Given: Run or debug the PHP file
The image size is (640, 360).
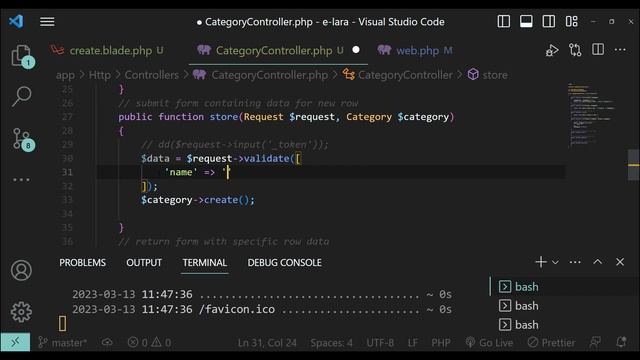Looking at the screenshot, I should coord(552,50).
